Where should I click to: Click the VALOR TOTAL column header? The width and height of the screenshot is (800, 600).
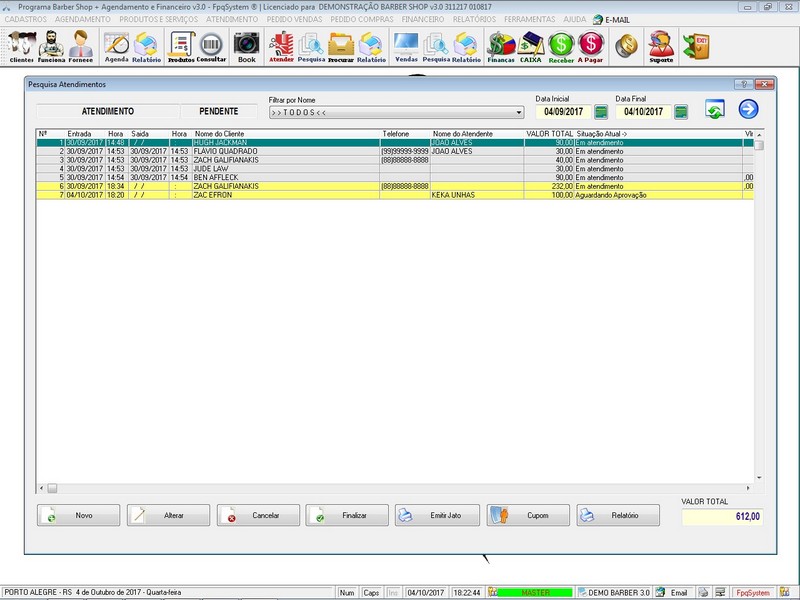coord(549,134)
